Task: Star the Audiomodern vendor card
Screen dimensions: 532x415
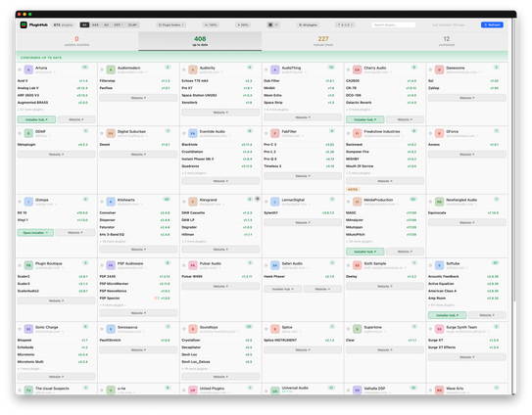Action: tap(102, 69)
